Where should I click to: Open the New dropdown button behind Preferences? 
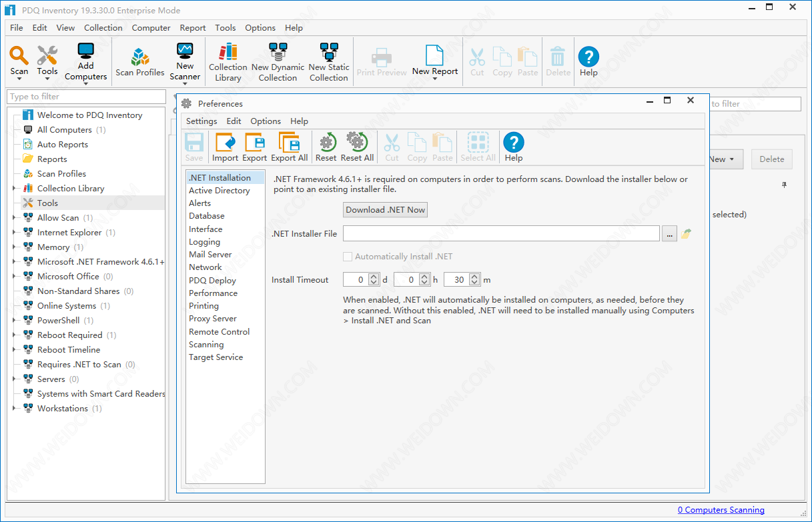(x=725, y=159)
